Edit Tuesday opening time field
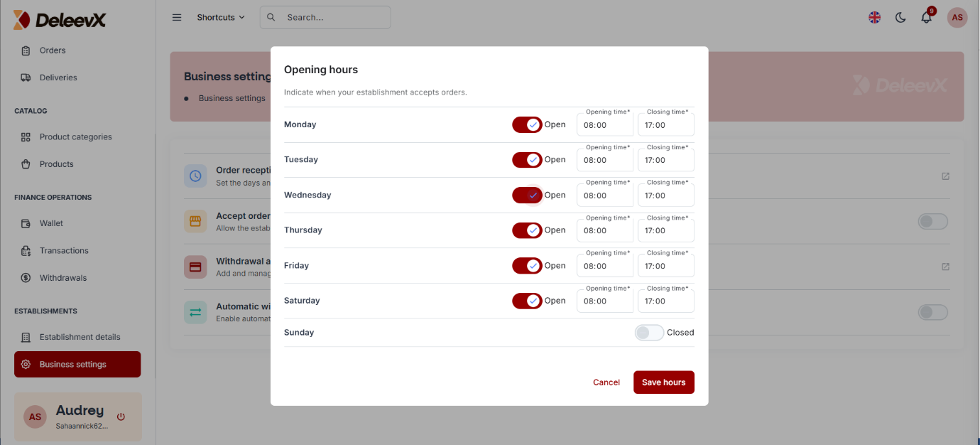The height and width of the screenshot is (445, 980). point(605,160)
